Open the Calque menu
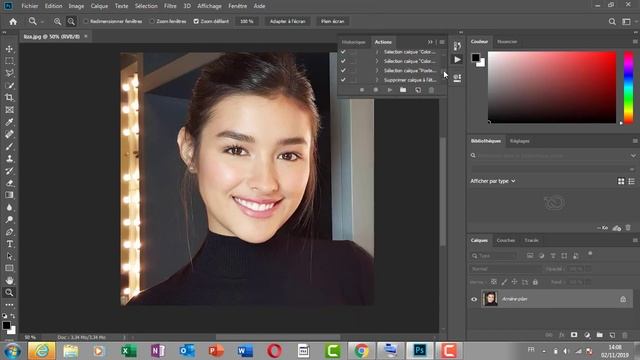Image resolution: width=640 pixels, height=360 pixels. pyautogui.click(x=99, y=6)
